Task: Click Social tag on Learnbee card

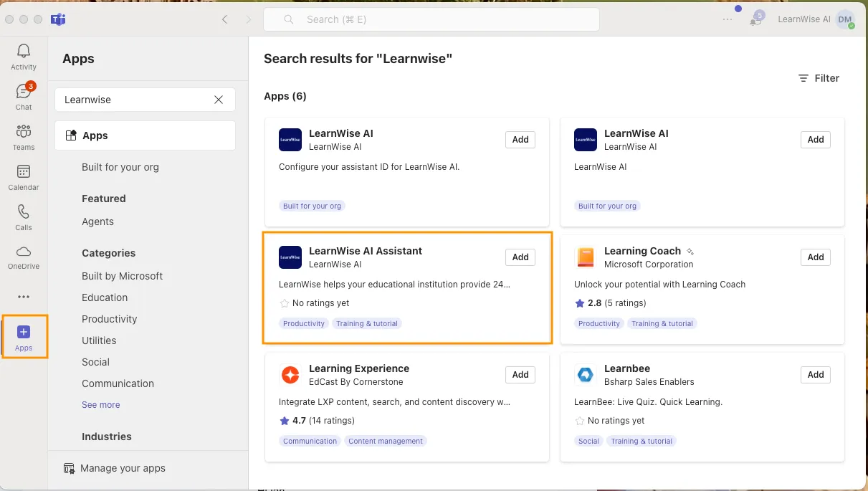Action: [588, 441]
